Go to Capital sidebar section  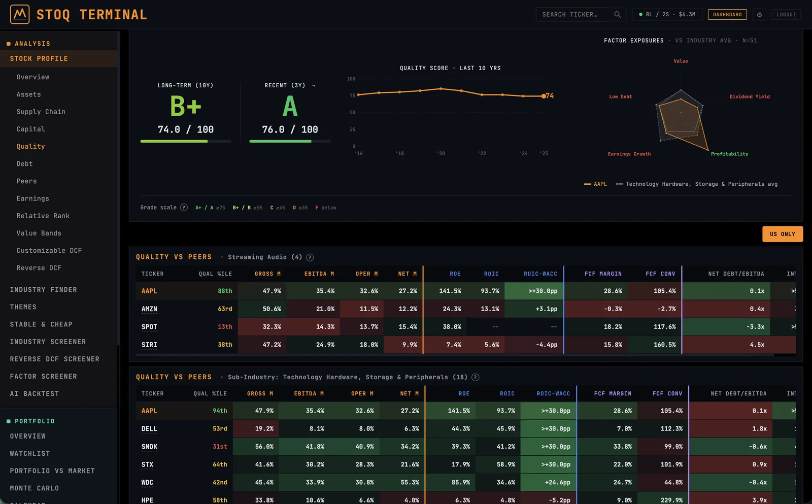(x=31, y=129)
